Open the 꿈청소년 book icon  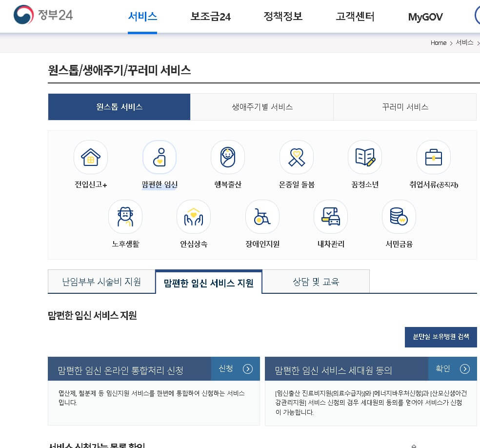[x=364, y=157]
